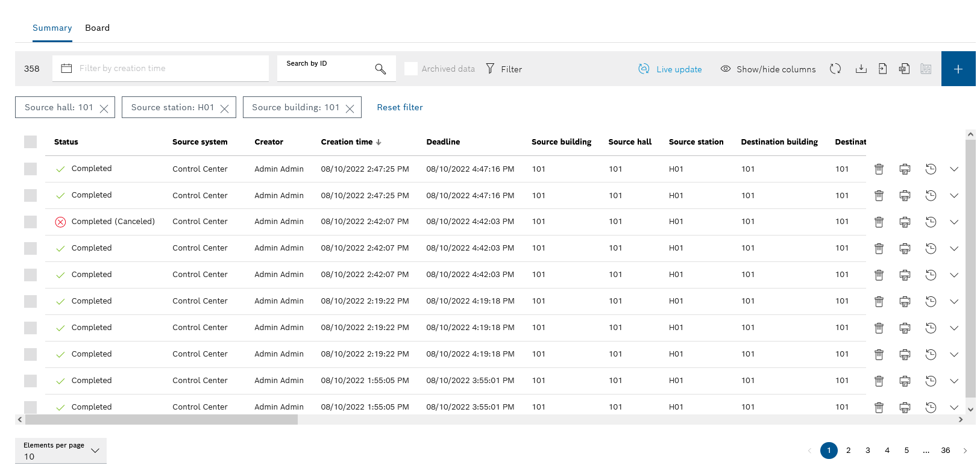Click history clock icon of the topmost row

[931, 169]
